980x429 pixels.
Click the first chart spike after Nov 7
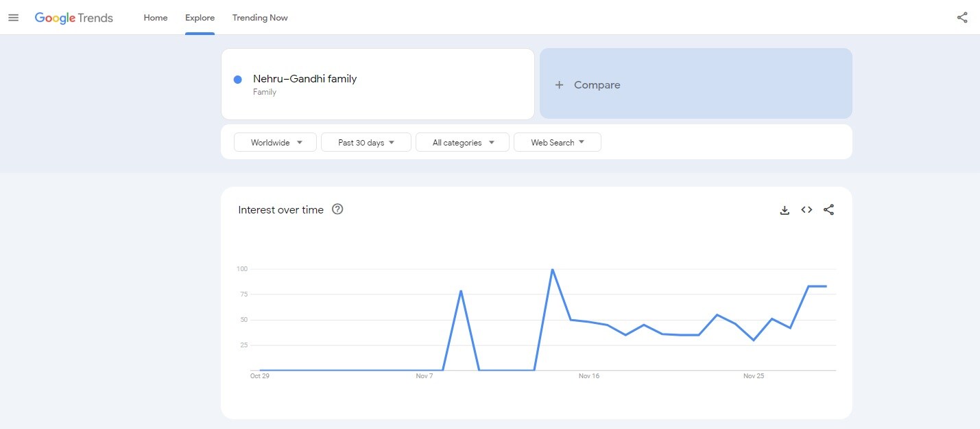(461, 291)
